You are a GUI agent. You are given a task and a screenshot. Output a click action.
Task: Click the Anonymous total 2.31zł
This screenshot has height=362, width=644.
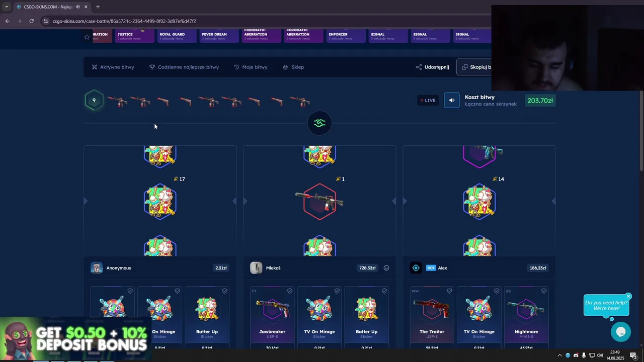click(x=221, y=268)
